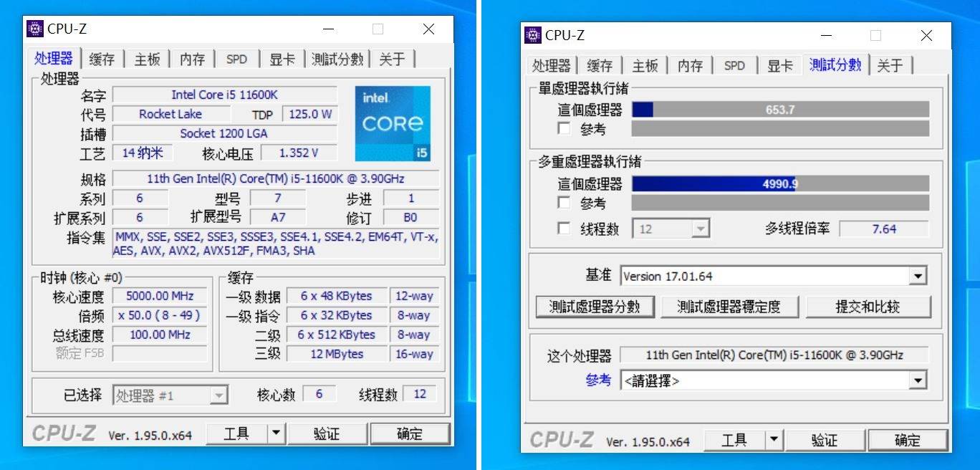
Task: Switch to 内存 tab in the left window
Action: pyautogui.click(x=192, y=59)
